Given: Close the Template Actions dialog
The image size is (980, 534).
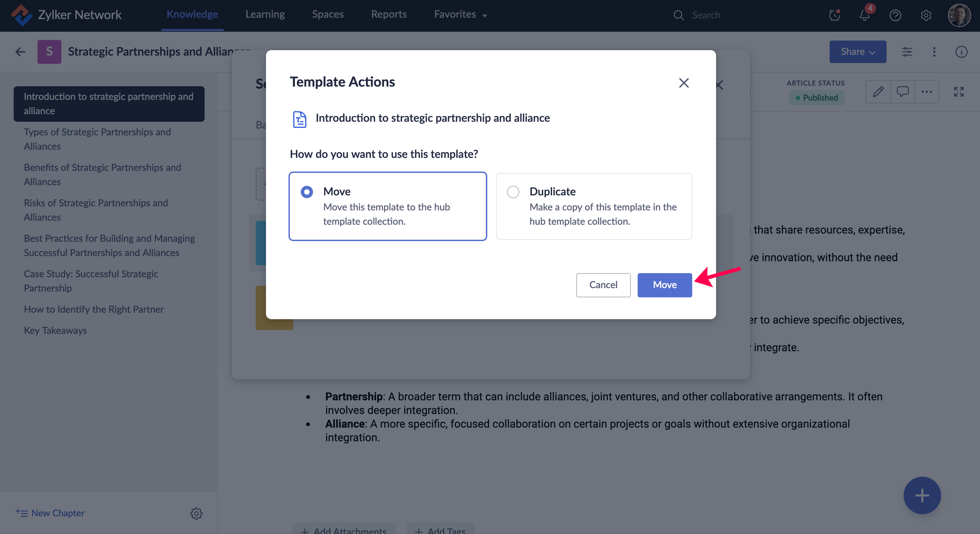Looking at the screenshot, I should pos(684,83).
